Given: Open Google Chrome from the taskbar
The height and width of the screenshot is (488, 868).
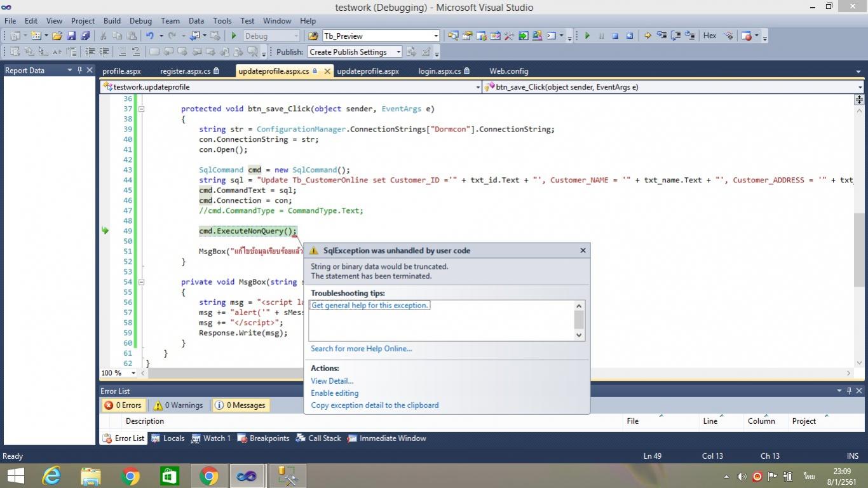Looking at the screenshot, I should [x=130, y=476].
